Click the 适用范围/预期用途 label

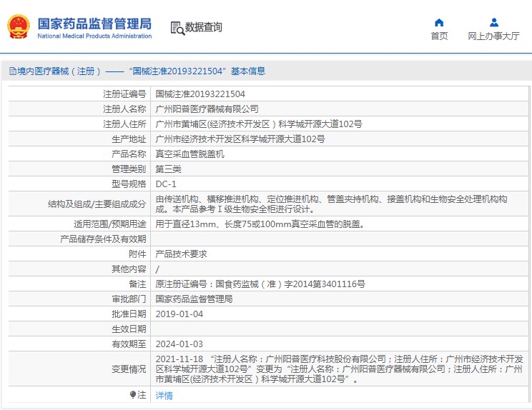coord(110,224)
